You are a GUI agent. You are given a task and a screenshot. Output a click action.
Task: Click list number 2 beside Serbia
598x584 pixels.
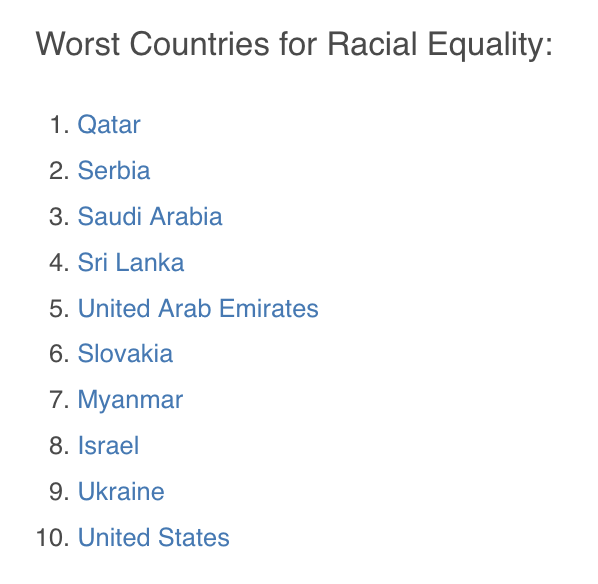(59, 171)
